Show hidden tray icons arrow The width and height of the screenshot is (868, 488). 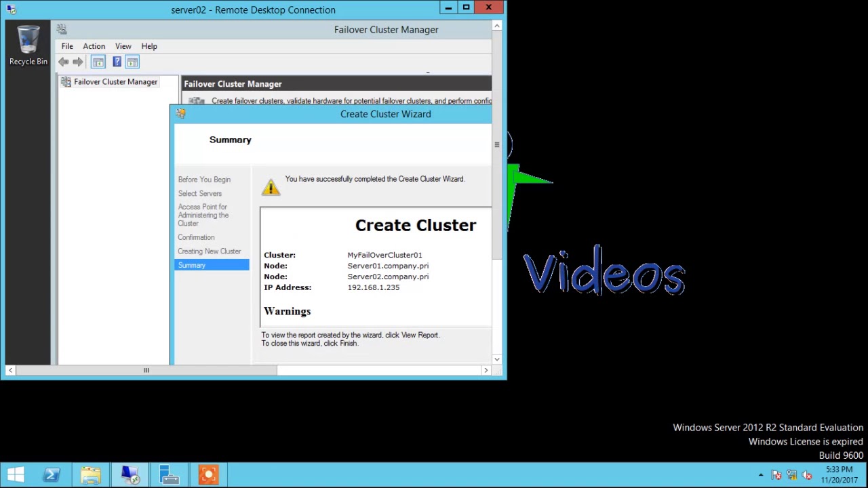pos(761,475)
